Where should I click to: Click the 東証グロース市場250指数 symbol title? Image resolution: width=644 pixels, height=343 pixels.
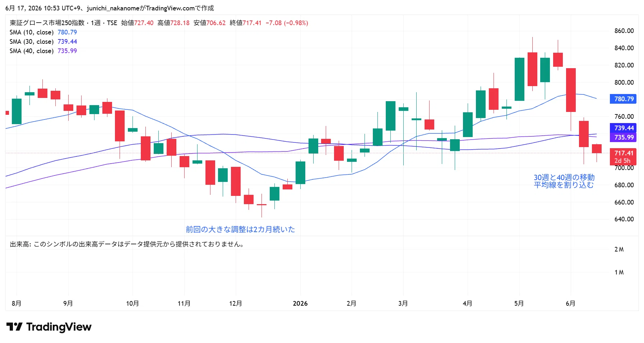(x=47, y=23)
